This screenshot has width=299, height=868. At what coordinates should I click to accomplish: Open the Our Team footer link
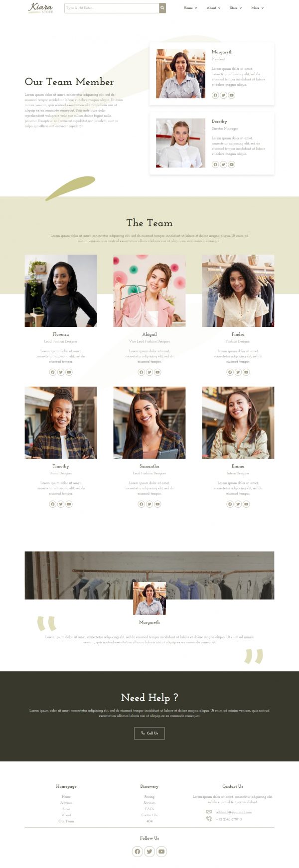[66, 821]
